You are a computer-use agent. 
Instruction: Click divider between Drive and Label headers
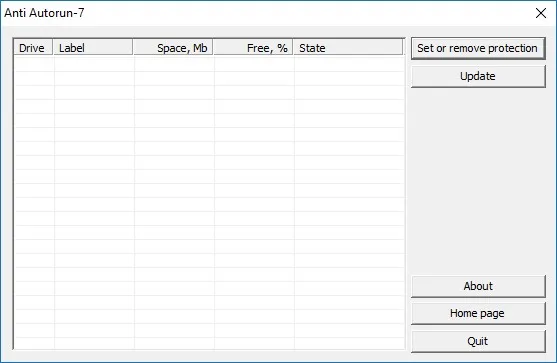click(x=53, y=48)
